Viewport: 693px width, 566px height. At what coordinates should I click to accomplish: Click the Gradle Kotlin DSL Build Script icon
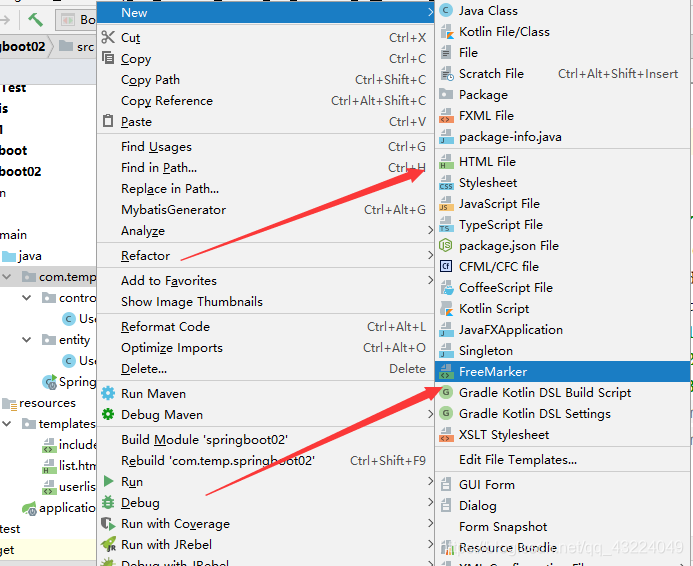point(446,392)
